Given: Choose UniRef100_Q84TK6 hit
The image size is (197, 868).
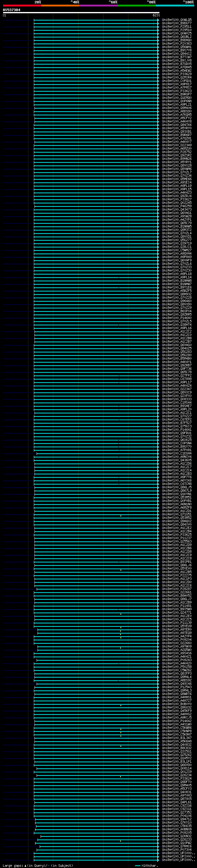Looking at the screenshot, I should pyautogui.click(x=177, y=125).
